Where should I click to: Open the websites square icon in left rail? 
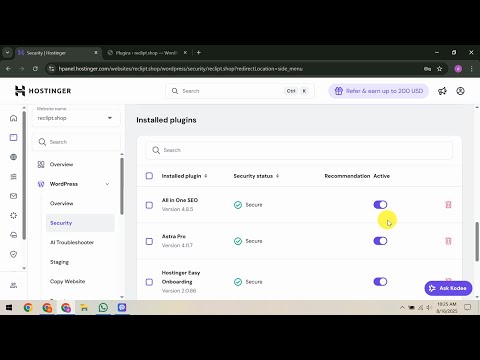[13, 137]
